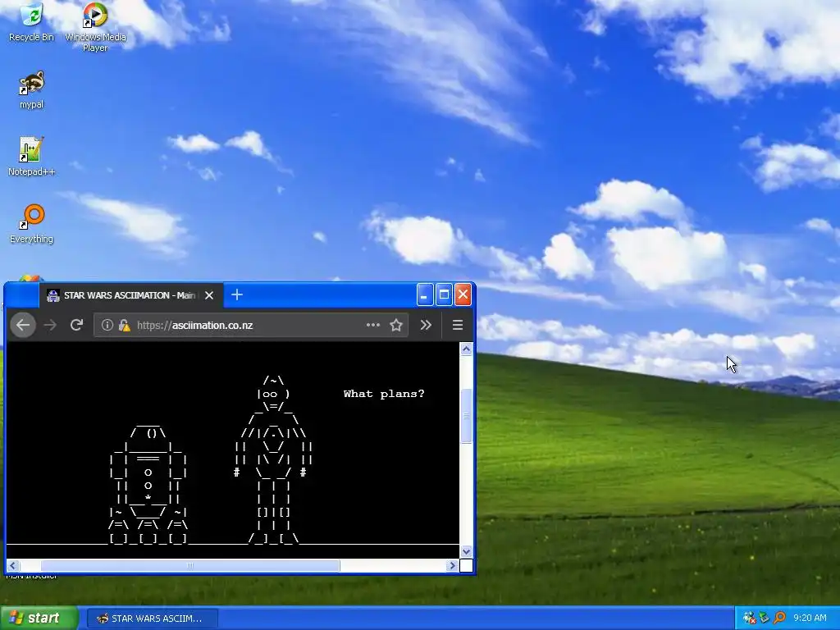Image resolution: width=840 pixels, height=630 pixels.
Task: Click the vertical scrollbar up arrow
Action: click(x=466, y=349)
